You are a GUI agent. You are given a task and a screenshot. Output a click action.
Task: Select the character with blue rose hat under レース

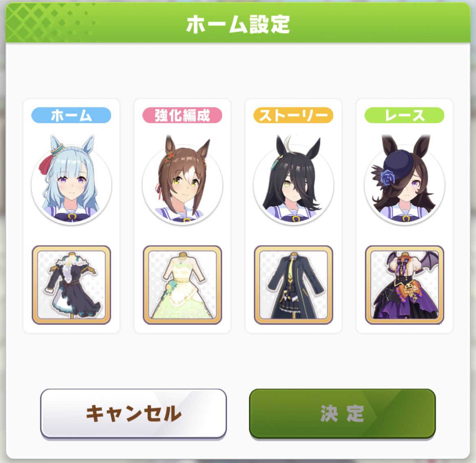tap(404, 180)
